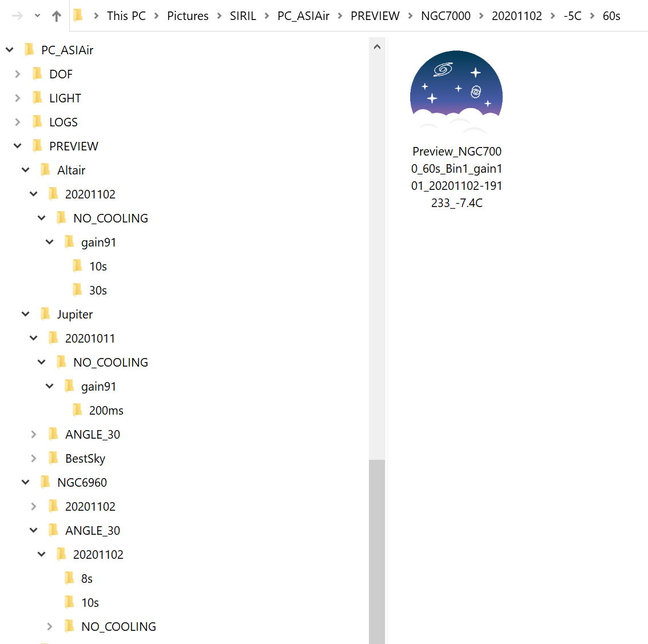This screenshot has height=644, width=648.
Task: Select the 200ms folder
Action: [106, 411]
